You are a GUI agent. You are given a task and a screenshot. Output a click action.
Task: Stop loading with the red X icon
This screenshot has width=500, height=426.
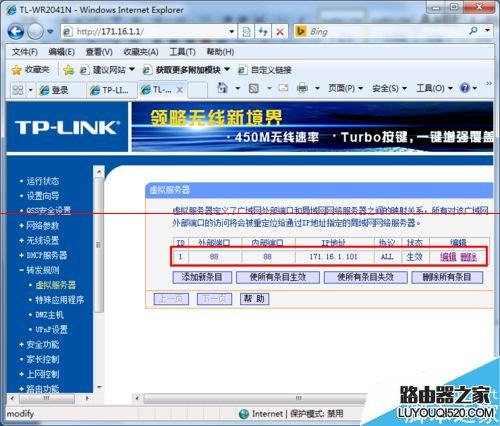tap(280, 32)
